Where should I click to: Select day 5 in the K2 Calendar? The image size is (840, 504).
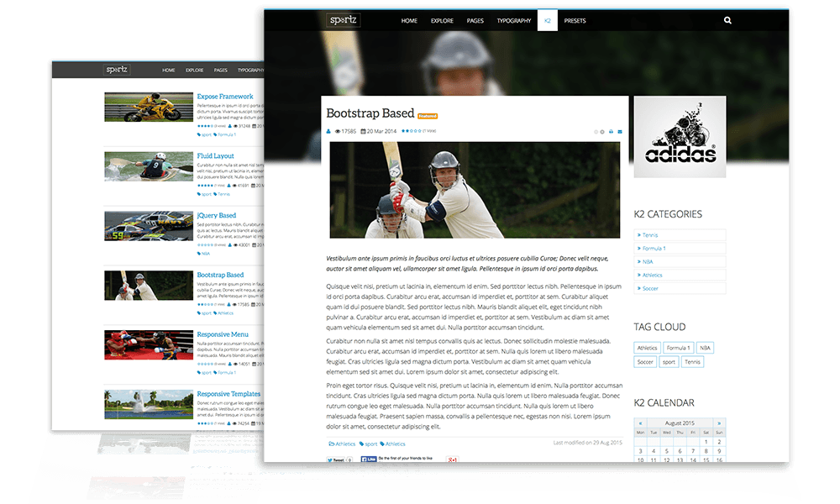click(x=666, y=451)
